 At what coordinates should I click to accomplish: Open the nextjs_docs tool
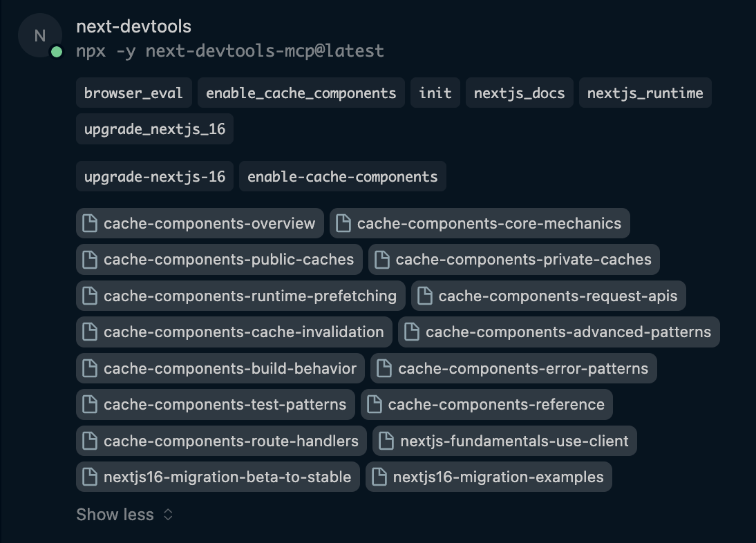point(519,92)
